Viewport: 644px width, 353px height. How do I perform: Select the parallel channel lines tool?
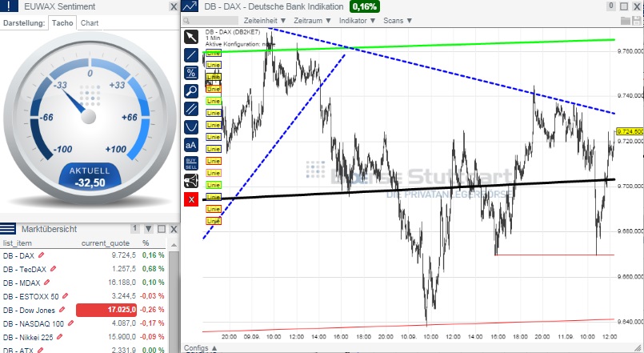(x=191, y=109)
